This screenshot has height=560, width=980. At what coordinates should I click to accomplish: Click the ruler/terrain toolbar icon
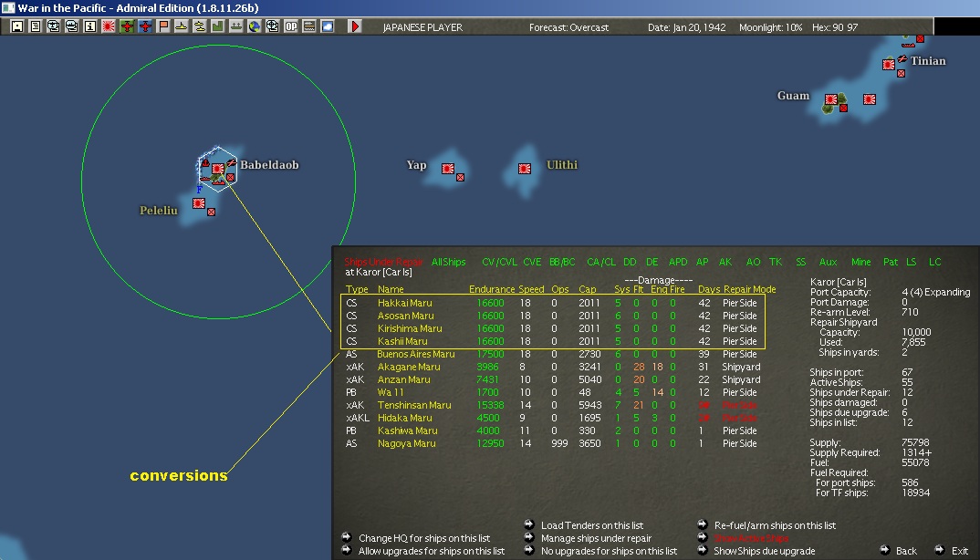(308, 26)
